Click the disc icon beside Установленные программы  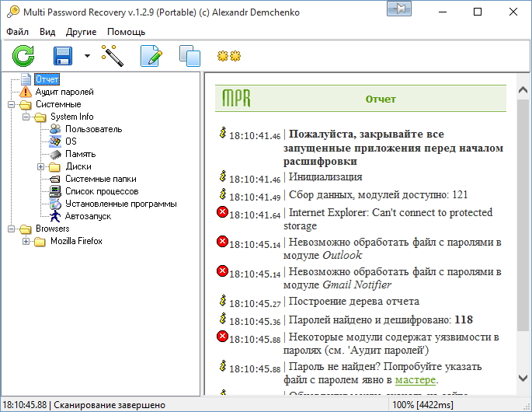pyautogui.click(x=55, y=204)
